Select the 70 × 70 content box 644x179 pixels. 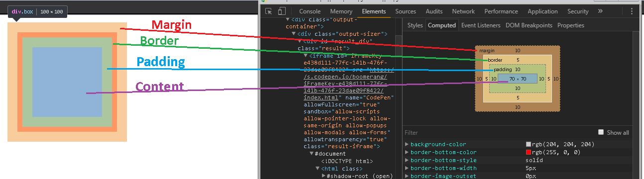(518, 79)
